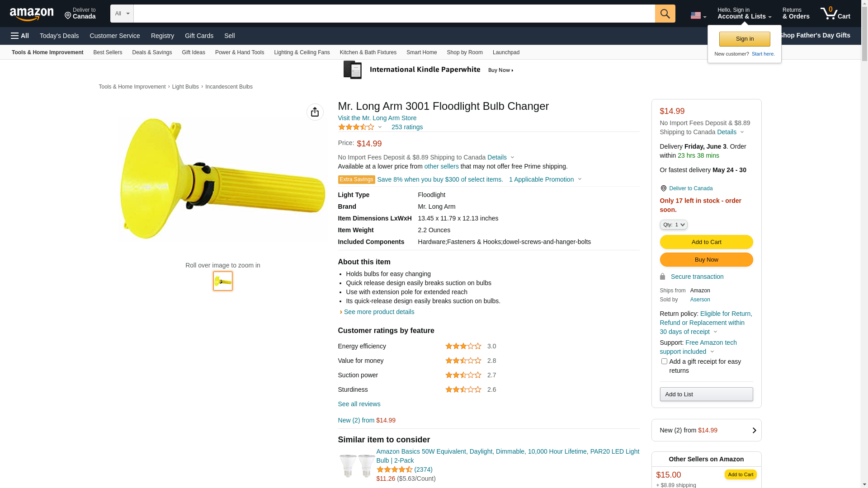Expand the 1 Applicable Promotion dropdown
This screenshot has height=488, width=868.
pyautogui.click(x=545, y=179)
